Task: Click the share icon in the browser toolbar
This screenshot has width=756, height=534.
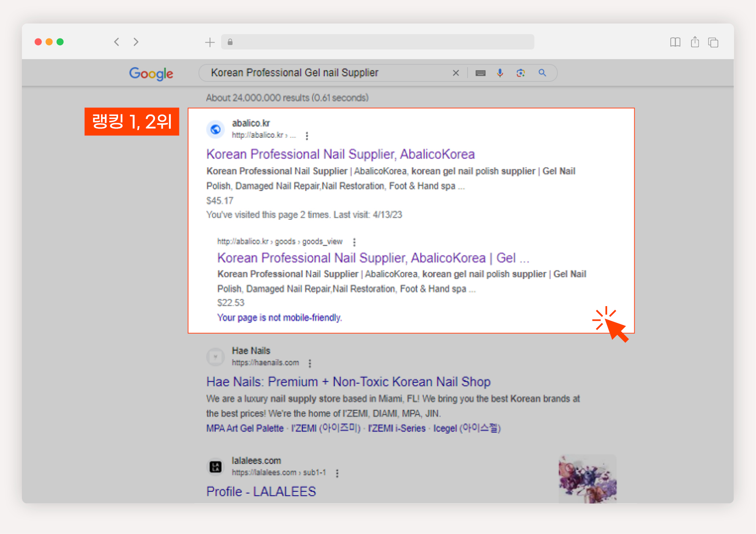Action: (695, 42)
